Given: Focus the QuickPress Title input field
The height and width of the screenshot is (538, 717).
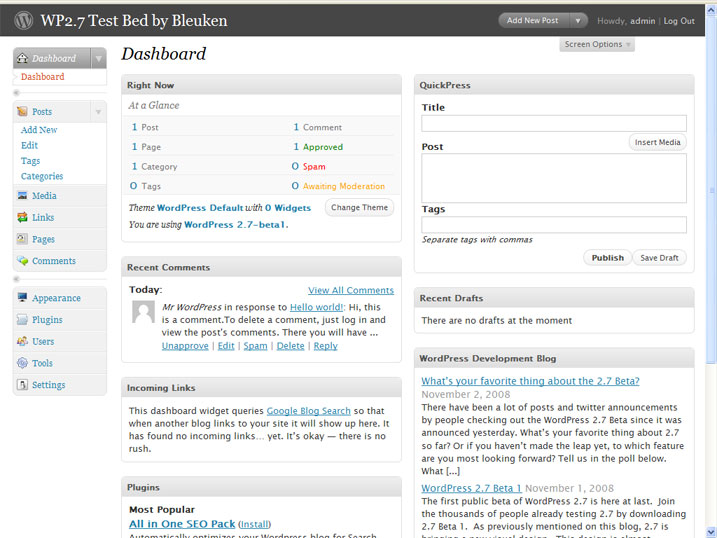Looking at the screenshot, I should pos(554,123).
